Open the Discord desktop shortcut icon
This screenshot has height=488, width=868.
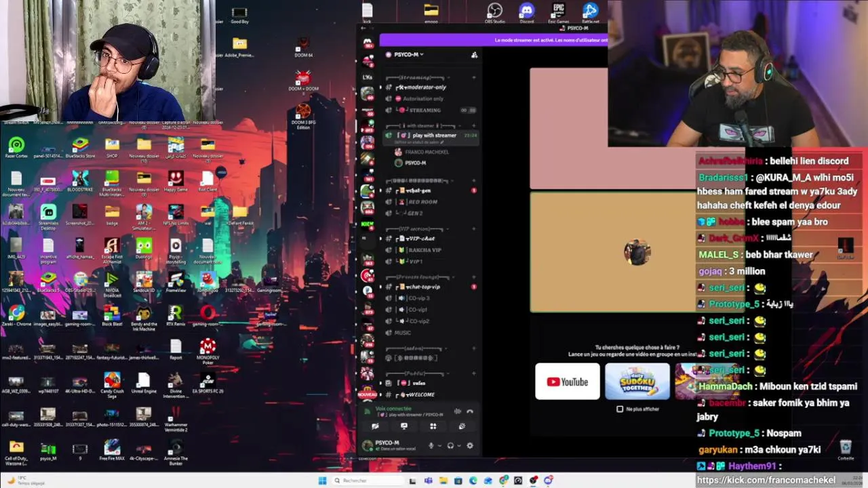point(526,14)
